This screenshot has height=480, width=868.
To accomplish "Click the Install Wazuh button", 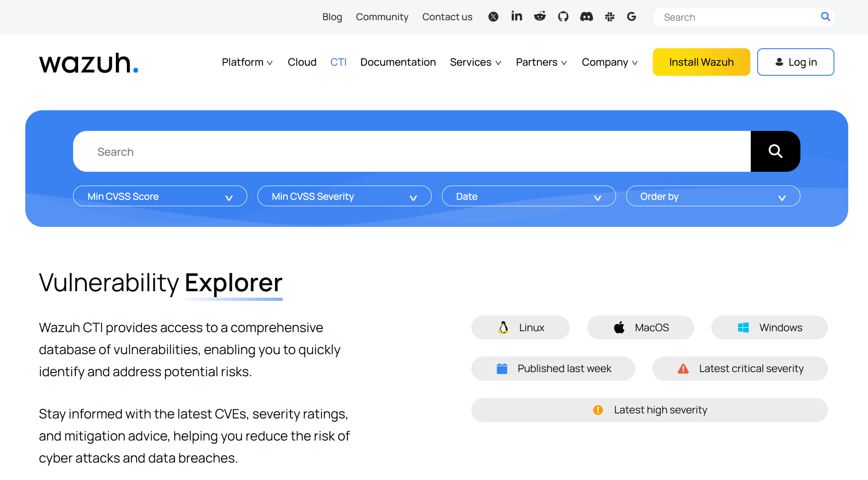I will coord(702,62).
